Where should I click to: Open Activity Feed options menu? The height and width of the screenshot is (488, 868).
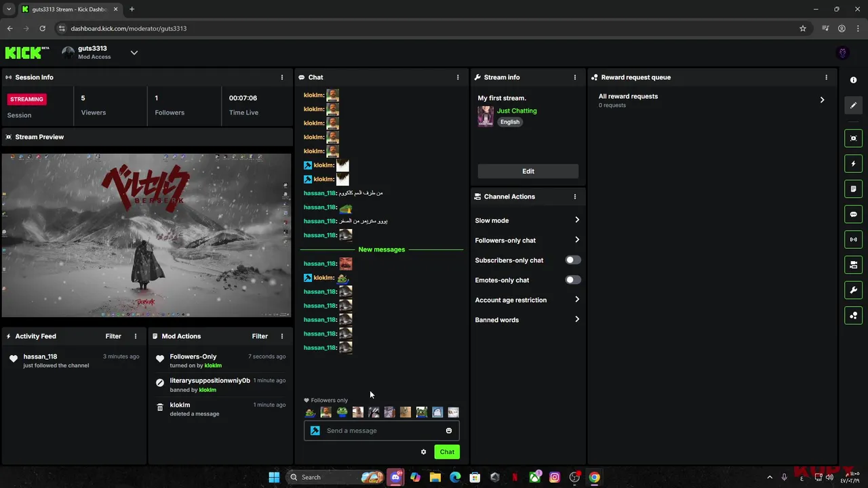click(135, 336)
